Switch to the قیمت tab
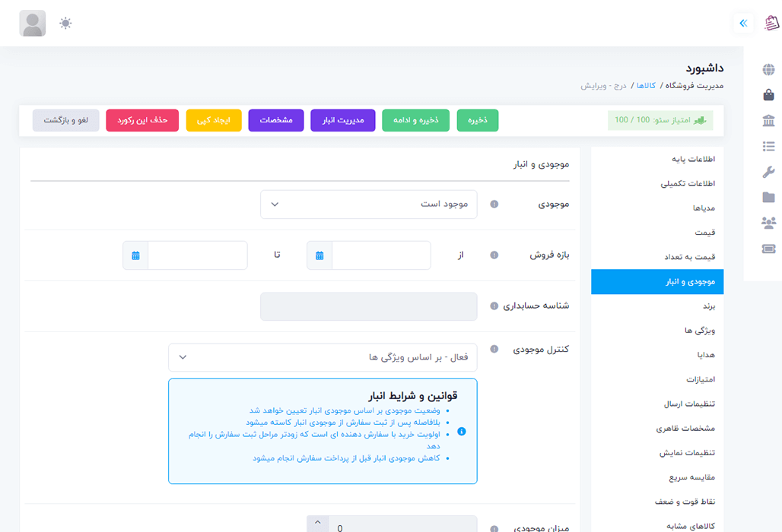Viewport: 782px width, 532px height. pos(704,233)
